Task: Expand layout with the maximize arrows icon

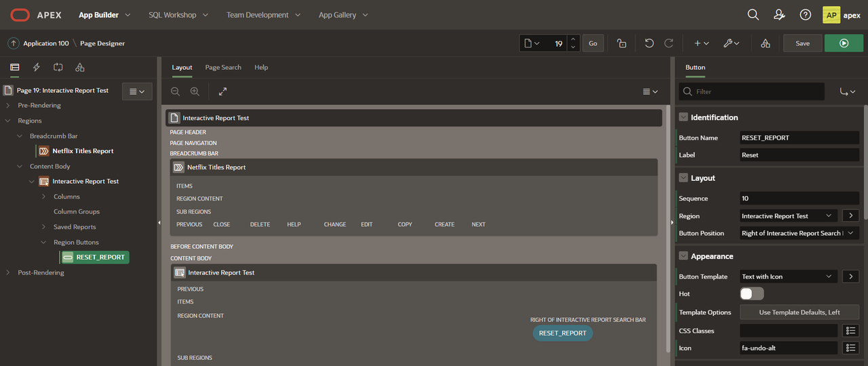Action: click(222, 91)
